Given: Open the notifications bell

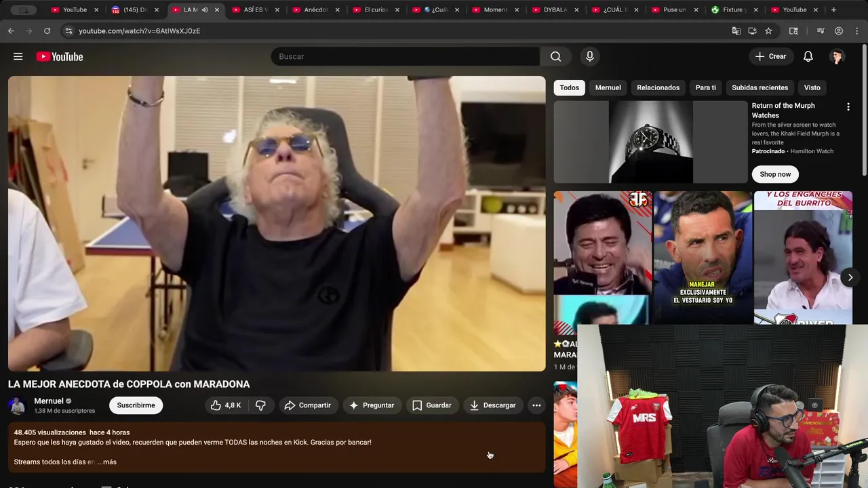Looking at the screenshot, I should (x=808, y=56).
